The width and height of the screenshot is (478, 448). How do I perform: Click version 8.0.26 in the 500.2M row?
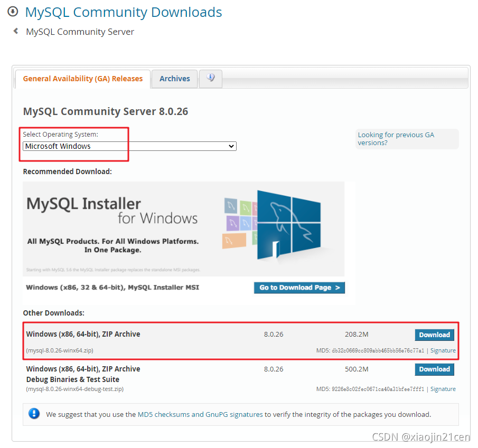click(x=274, y=369)
